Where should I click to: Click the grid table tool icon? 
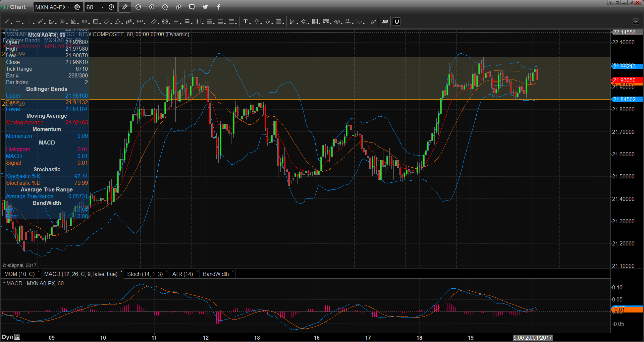315,22
